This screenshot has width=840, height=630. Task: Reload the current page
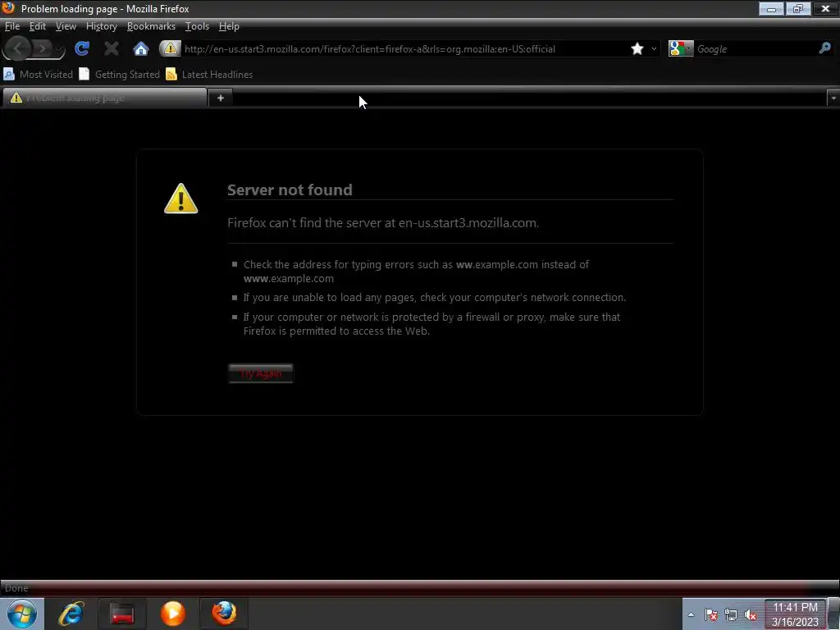(81, 48)
